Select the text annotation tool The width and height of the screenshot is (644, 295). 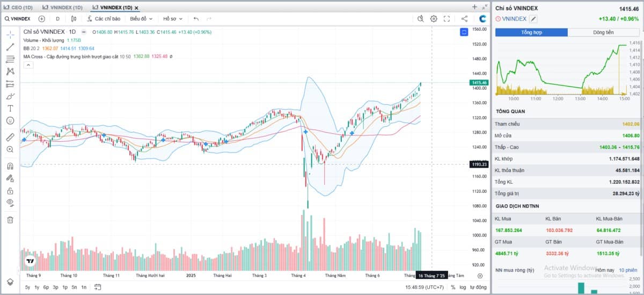10,109
